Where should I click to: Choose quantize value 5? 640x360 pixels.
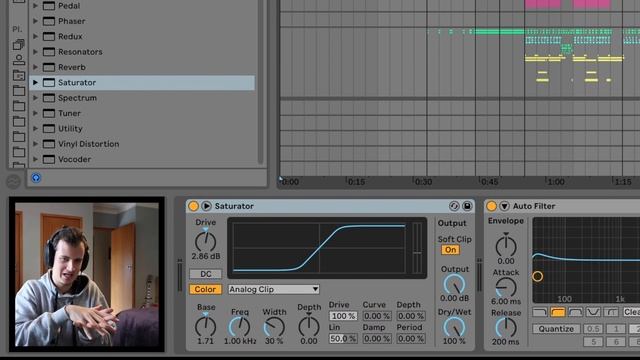pos(593,342)
